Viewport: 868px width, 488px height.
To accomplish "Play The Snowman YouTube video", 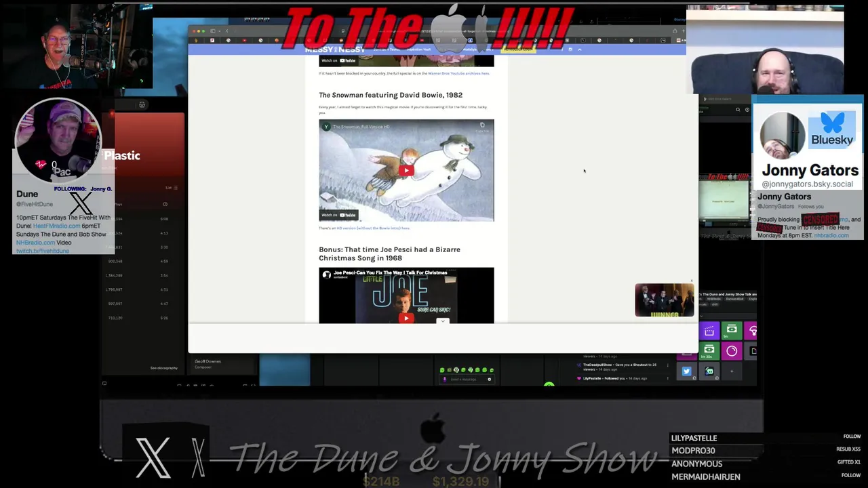I will (406, 171).
